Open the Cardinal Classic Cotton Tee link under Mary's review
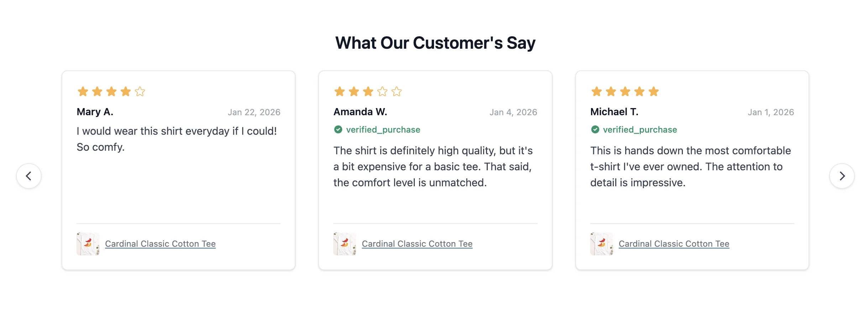Viewport: 868px width, 310px height. tap(160, 244)
